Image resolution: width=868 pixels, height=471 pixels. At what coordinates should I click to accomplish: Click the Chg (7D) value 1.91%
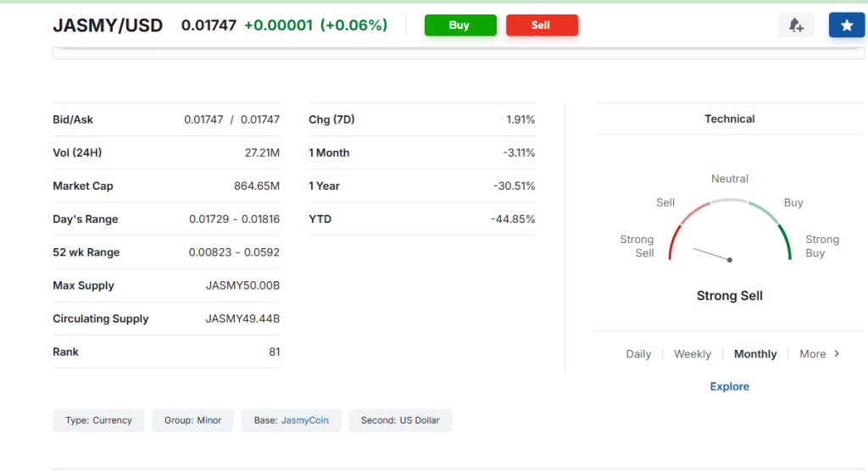[520, 119]
